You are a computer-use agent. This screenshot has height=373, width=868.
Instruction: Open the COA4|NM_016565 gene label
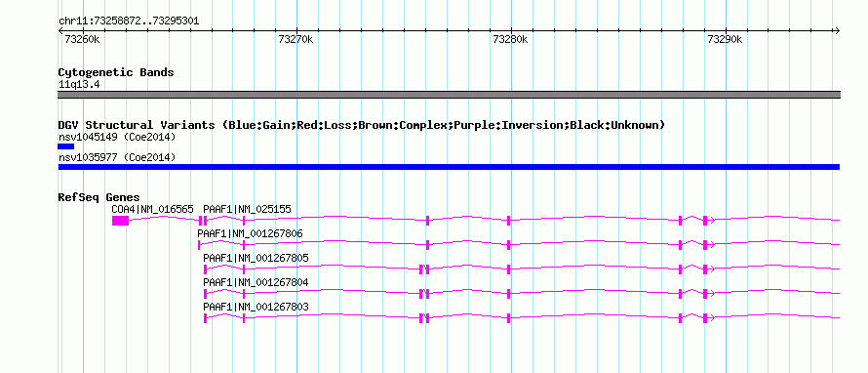coord(153,209)
